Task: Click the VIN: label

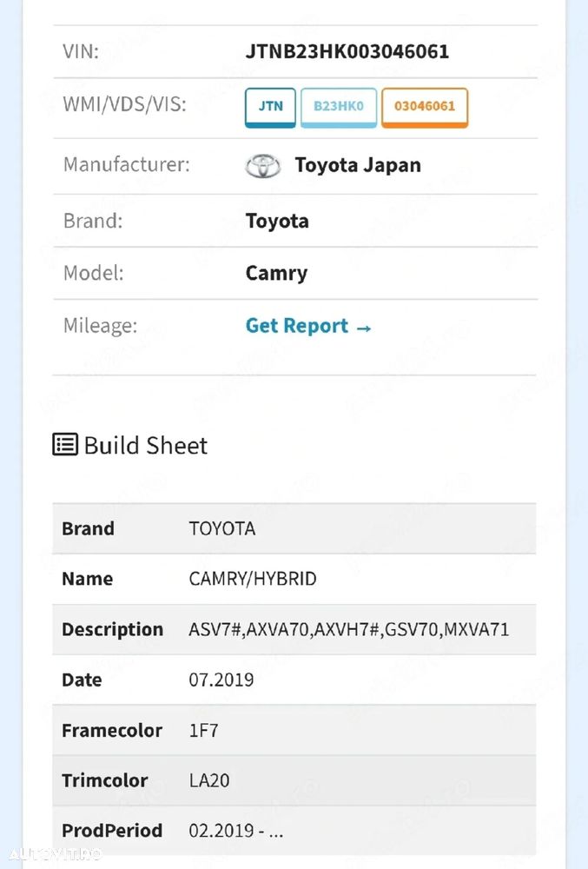Action: pyautogui.click(x=81, y=51)
